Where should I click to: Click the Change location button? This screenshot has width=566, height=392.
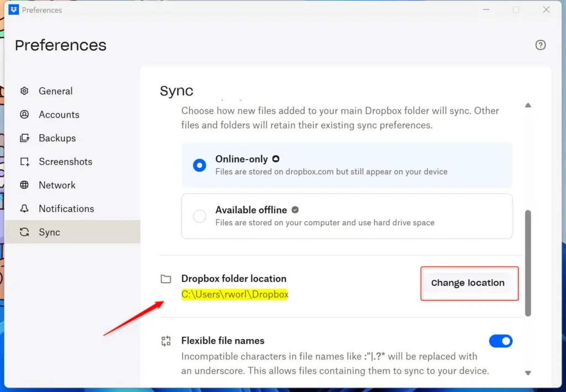coord(468,283)
